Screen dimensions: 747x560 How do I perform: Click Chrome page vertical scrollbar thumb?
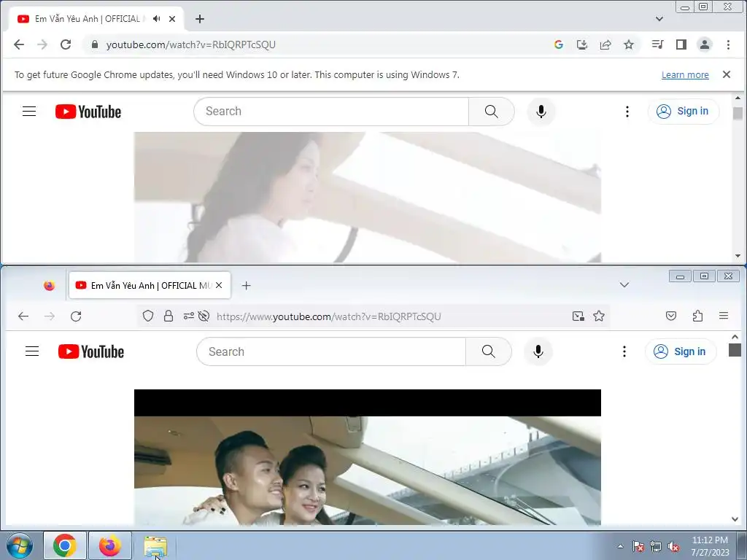point(738,113)
